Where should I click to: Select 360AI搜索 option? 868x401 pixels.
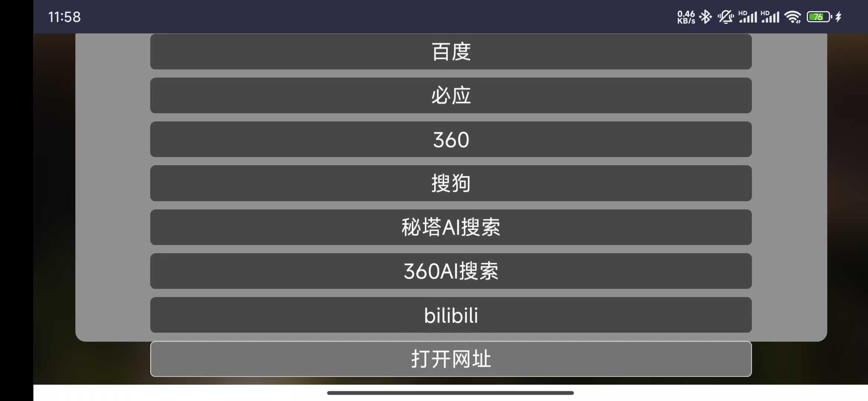tap(451, 271)
